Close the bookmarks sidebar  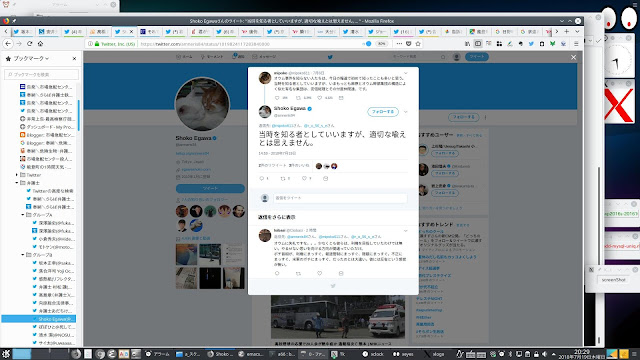[74, 59]
